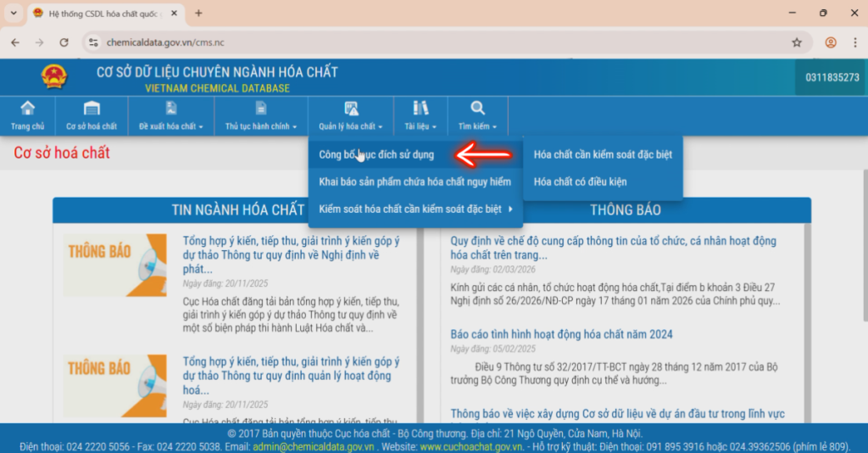The image size is (868, 453).
Task: Click the second THÔNG BÁO megaphone thumbnail
Action: 114,385
